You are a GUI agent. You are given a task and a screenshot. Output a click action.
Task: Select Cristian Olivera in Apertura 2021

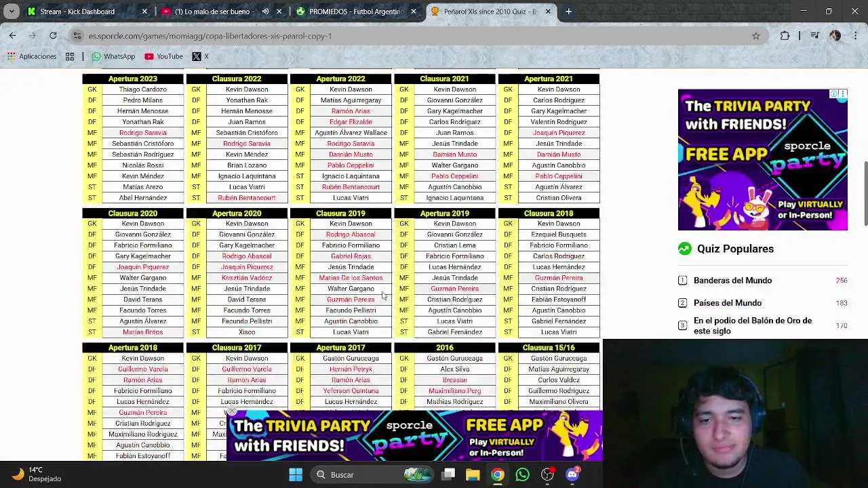(559, 198)
